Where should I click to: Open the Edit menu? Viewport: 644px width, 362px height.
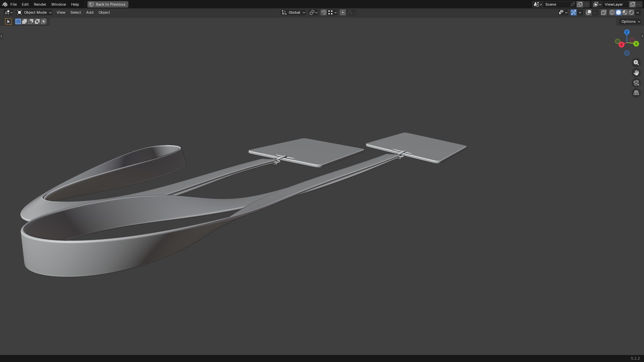point(25,4)
